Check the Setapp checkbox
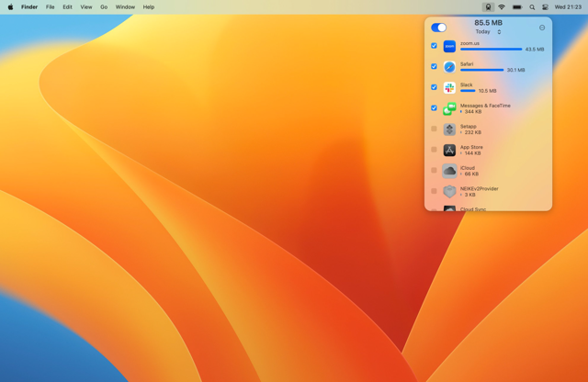This screenshot has width=588, height=382. tap(434, 129)
